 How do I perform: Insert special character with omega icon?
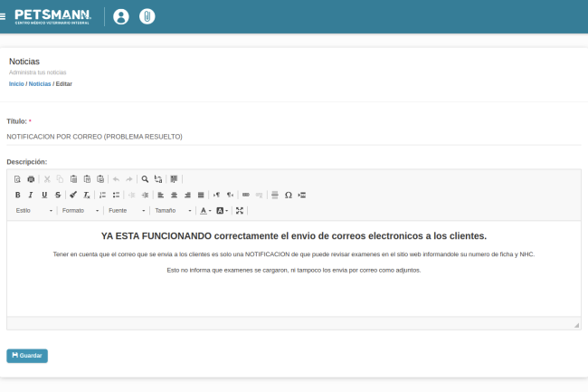[289, 195]
